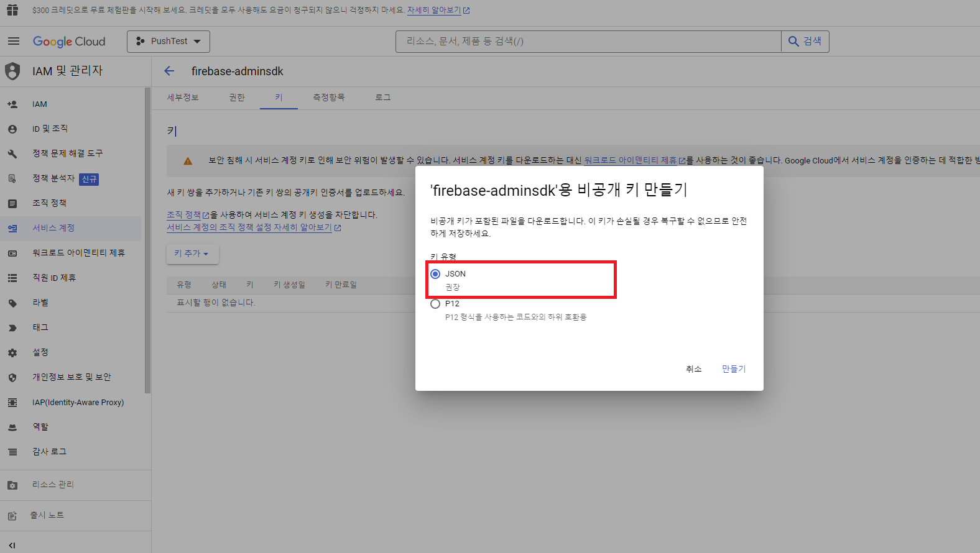The height and width of the screenshot is (553, 980).
Task: Click 만들기 to create the private key
Action: [x=734, y=369]
